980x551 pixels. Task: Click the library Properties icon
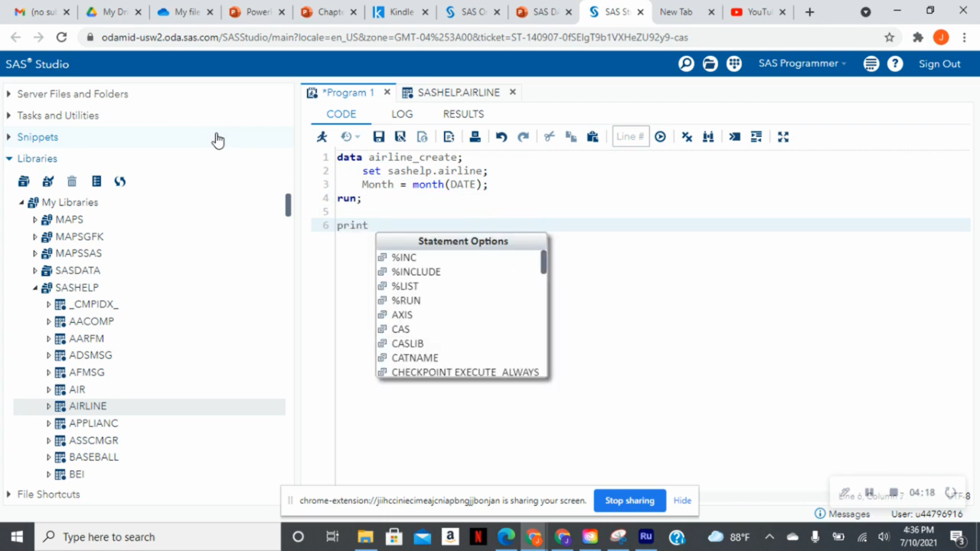point(96,181)
